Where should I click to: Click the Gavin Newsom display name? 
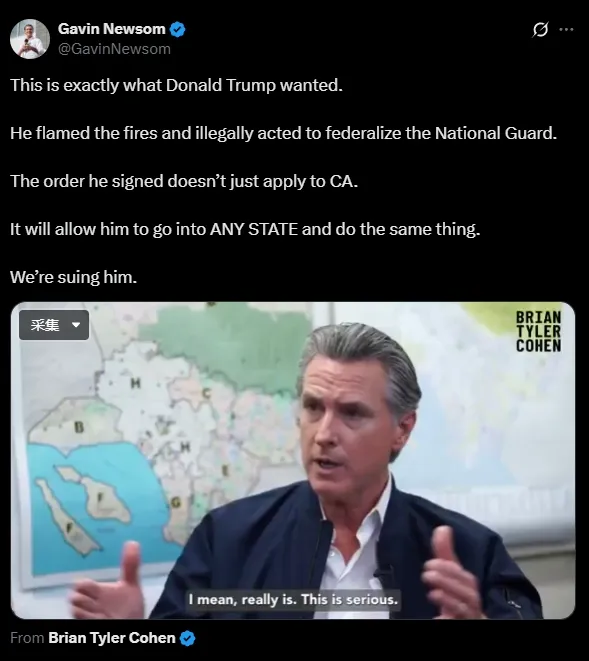tap(112, 29)
